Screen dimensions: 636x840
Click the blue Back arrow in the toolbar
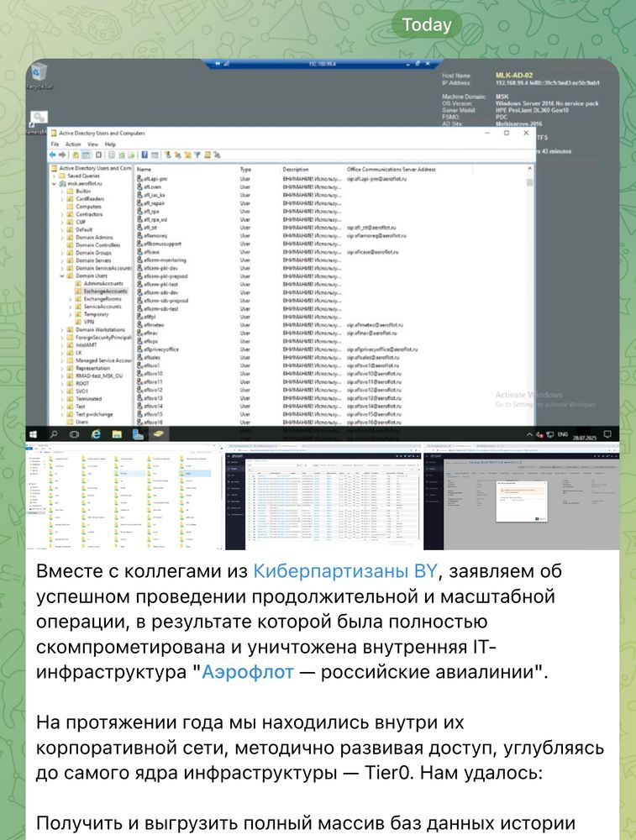[x=52, y=155]
